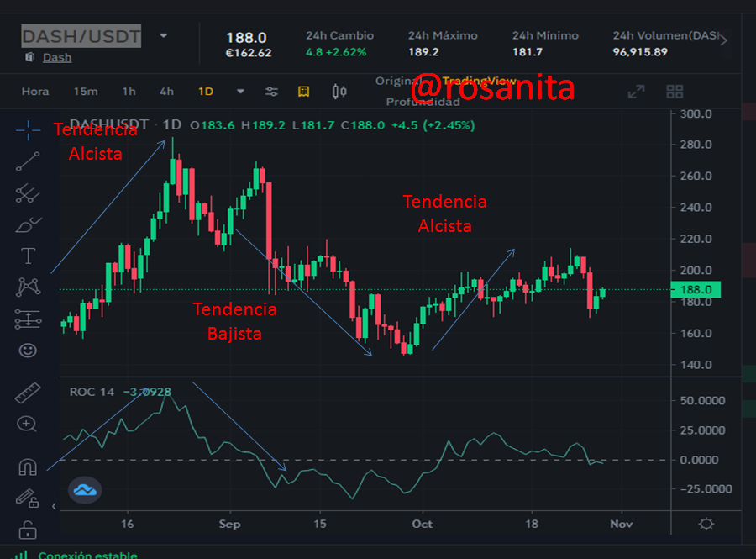This screenshot has height=559, width=756.
Task: Click the Conexión estable status text
Action: point(87,555)
